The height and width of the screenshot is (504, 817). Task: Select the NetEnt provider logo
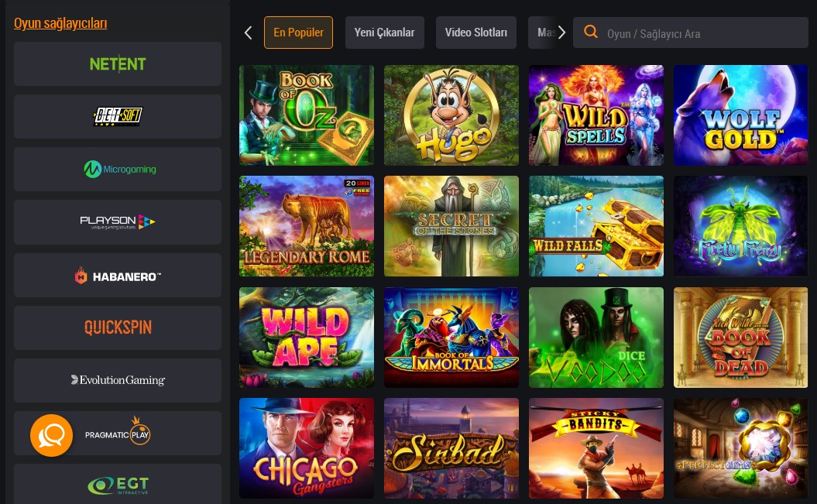[118, 63]
